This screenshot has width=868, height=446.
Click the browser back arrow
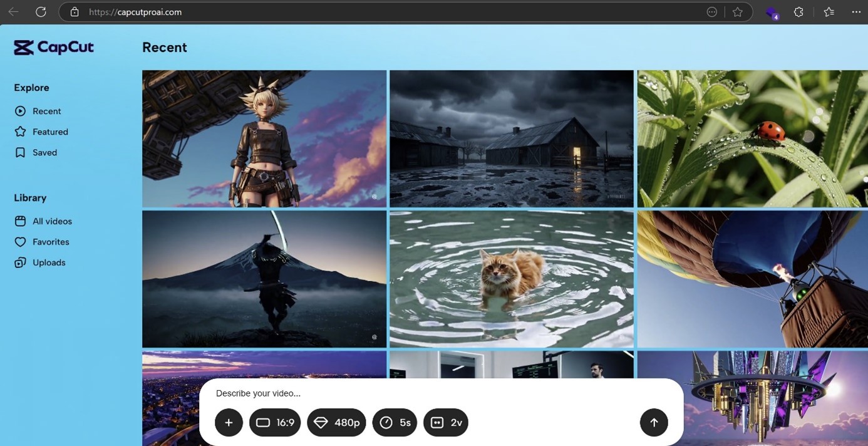13,12
